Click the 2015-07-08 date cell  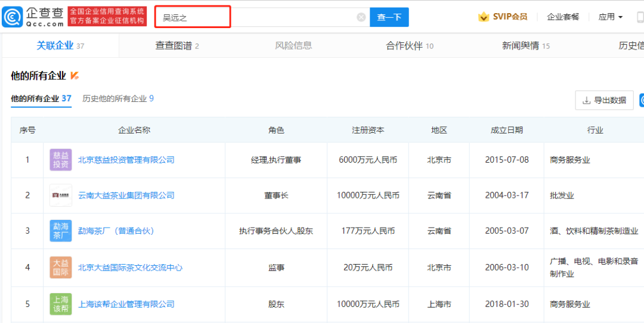[506, 160]
